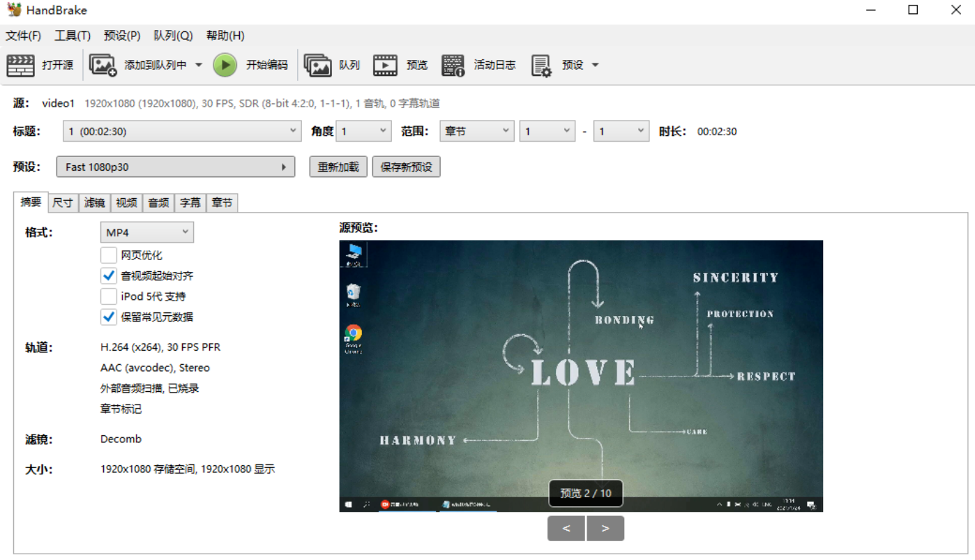Open the MP4 format dropdown

pyautogui.click(x=147, y=232)
